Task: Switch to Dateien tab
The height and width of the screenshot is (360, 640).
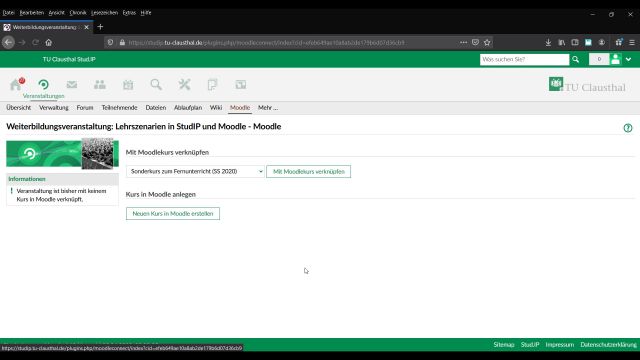Action: pyautogui.click(x=156, y=108)
